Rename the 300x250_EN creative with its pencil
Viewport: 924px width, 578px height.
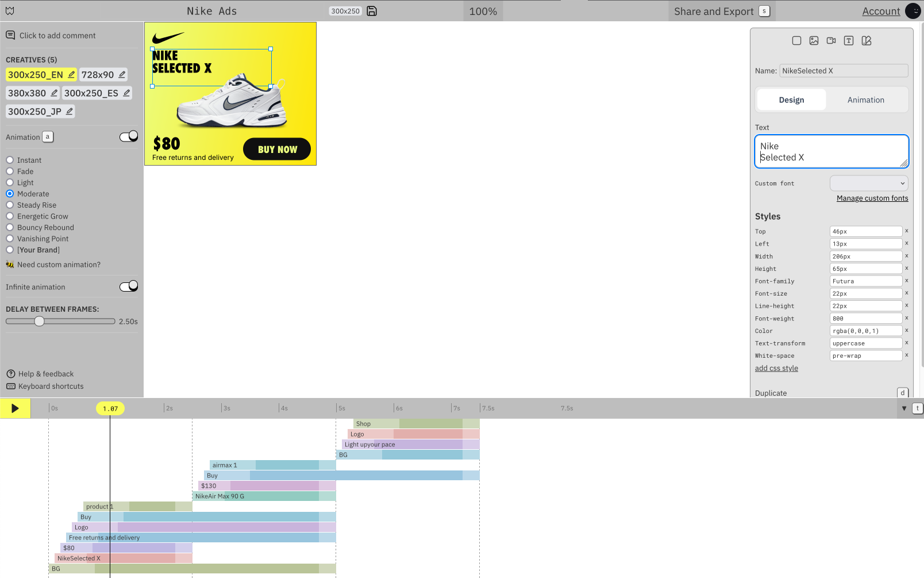[x=71, y=74]
